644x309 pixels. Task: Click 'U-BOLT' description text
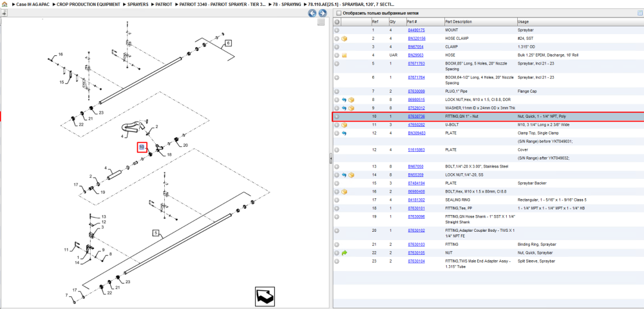[x=452, y=125]
